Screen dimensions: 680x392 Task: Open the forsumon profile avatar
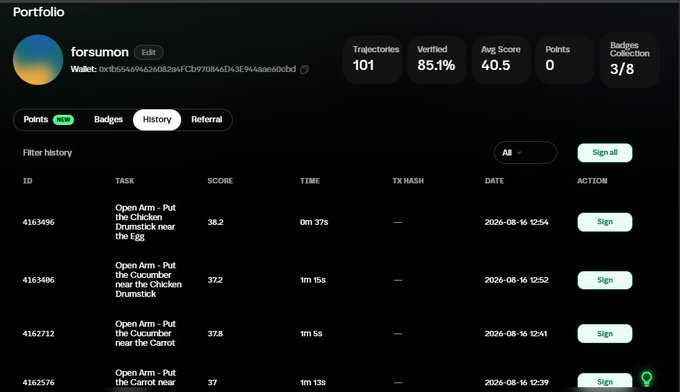(38, 60)
